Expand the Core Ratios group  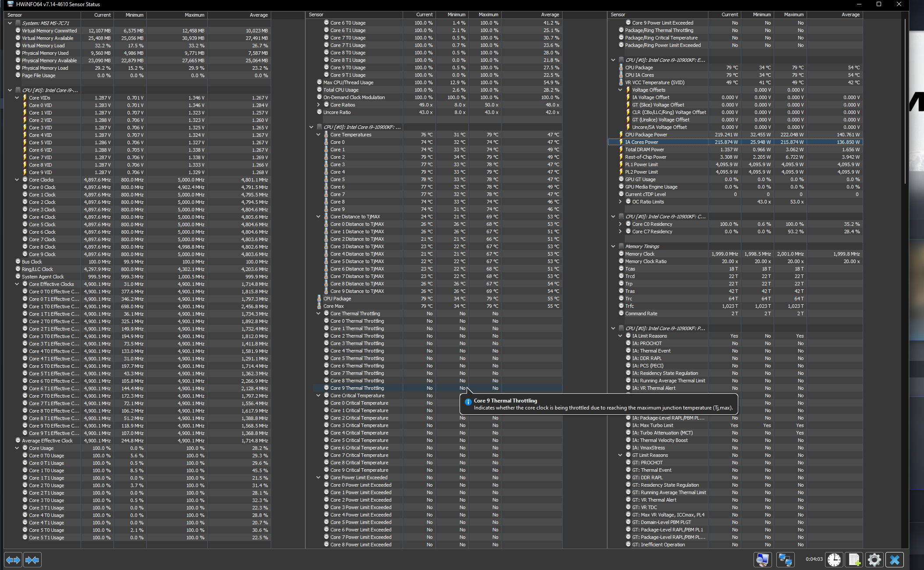(319, 105)
